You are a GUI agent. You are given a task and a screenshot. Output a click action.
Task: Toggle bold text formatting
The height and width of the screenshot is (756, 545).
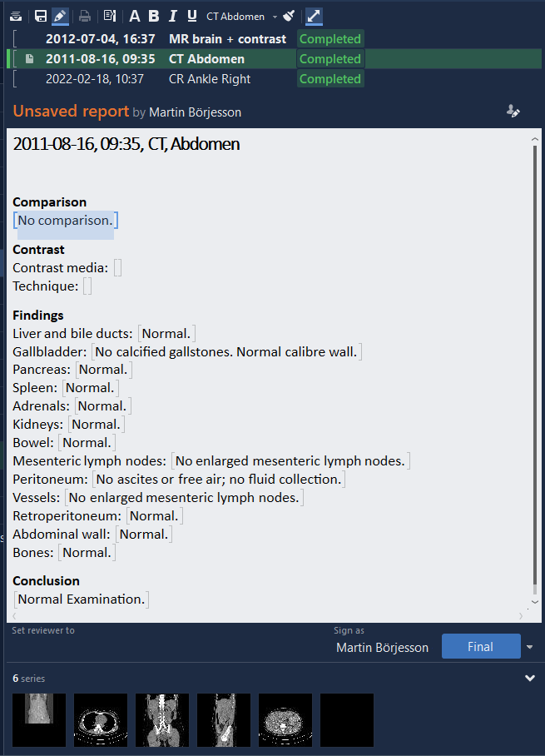pyautogui.click(x=154, y=16)
